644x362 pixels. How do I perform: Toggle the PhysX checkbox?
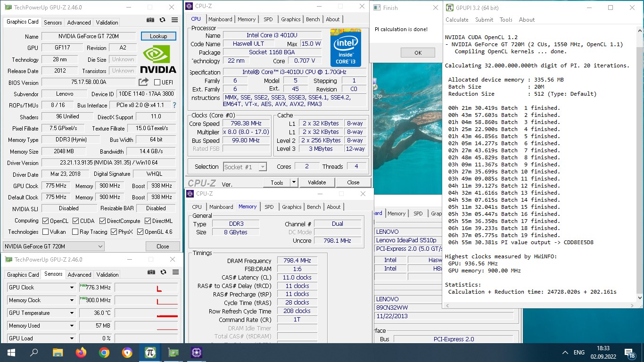114,232
